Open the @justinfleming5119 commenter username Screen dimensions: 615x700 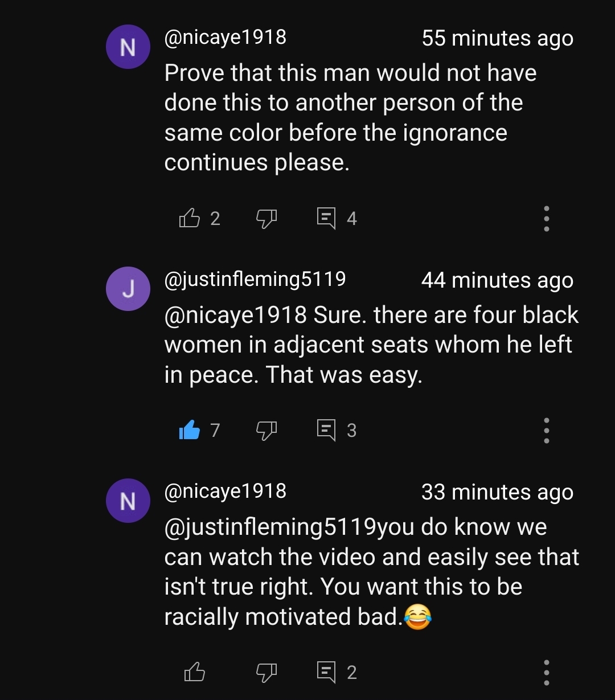tap(255, 279)
